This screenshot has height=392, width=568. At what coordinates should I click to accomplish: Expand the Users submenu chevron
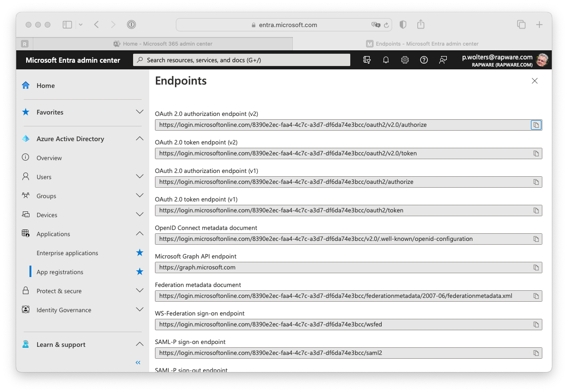click(x=139, y=177)
